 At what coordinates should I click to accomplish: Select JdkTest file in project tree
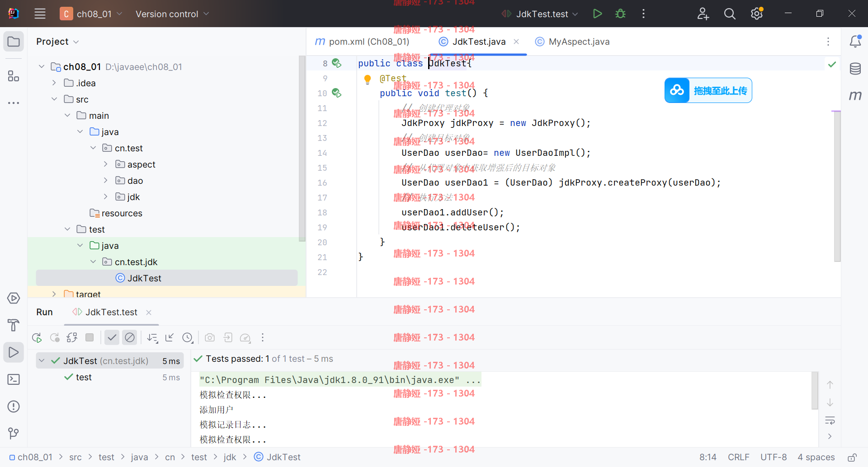[x=167, y=278]
